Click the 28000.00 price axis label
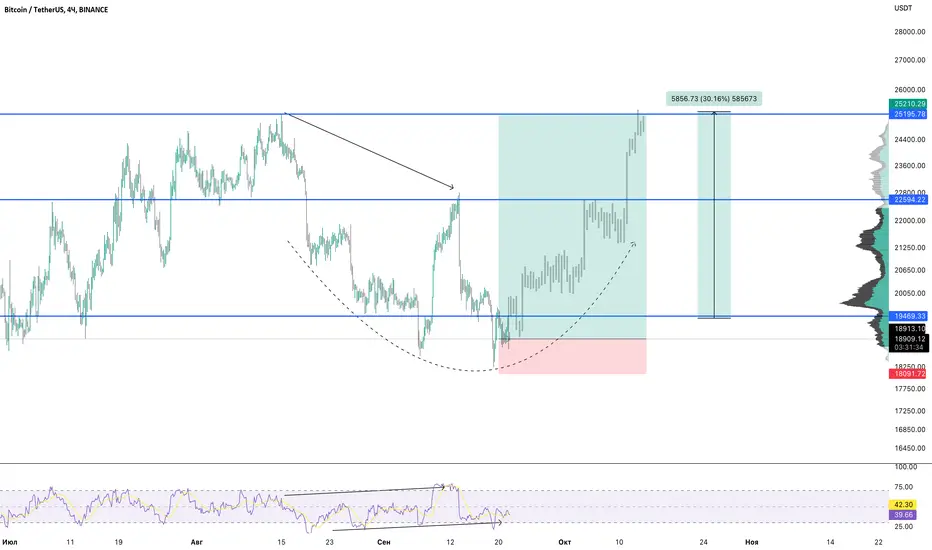The height and width of the screenshot is (550, 932). pos(909,32)
